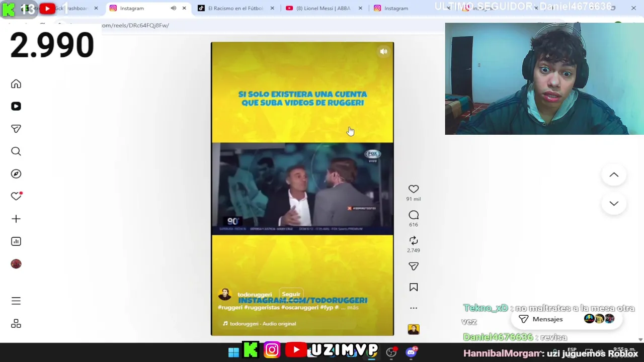Pause the playing reel video
This screenshot has height=362, width=644.
(x=302, y=189)
